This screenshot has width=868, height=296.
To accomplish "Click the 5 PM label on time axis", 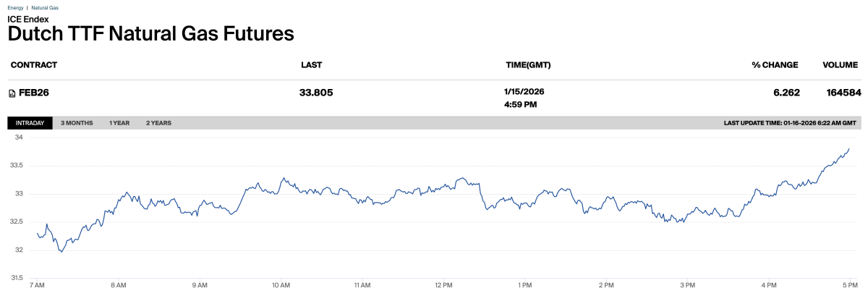I will 851,286.
